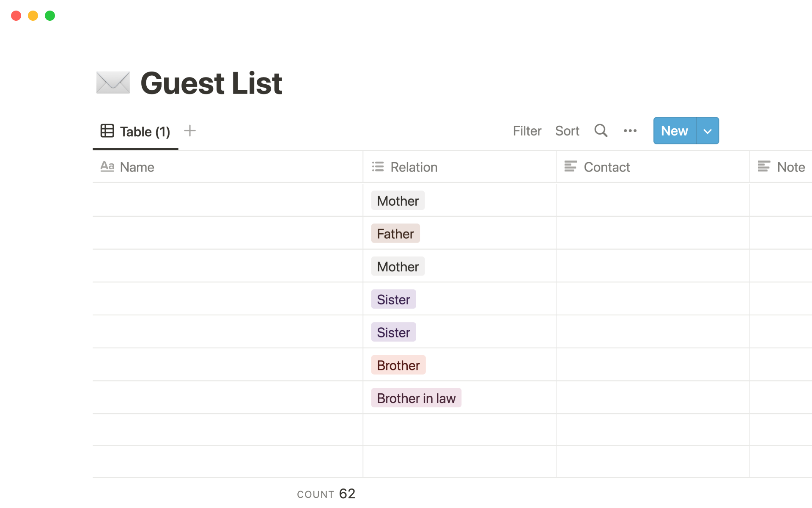This screenshot has height=508, width=812.
Task: Click the Note column text icon
Action: [764, 166]
